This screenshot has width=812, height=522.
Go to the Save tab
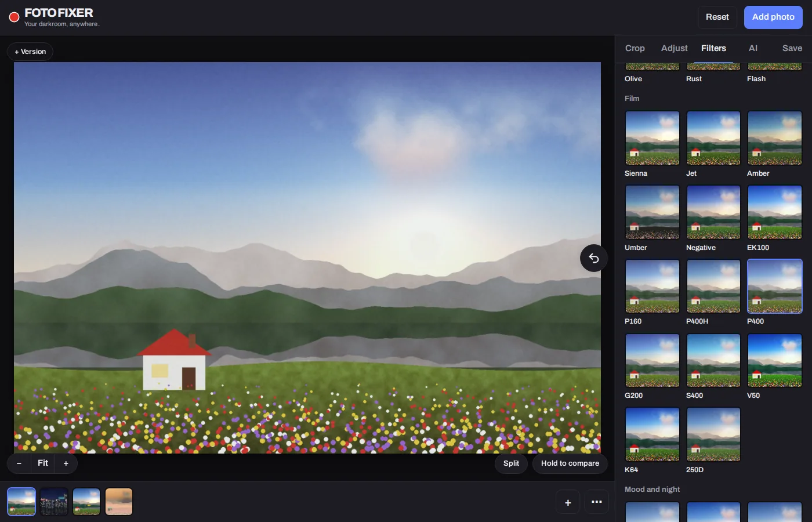(792, 48)
